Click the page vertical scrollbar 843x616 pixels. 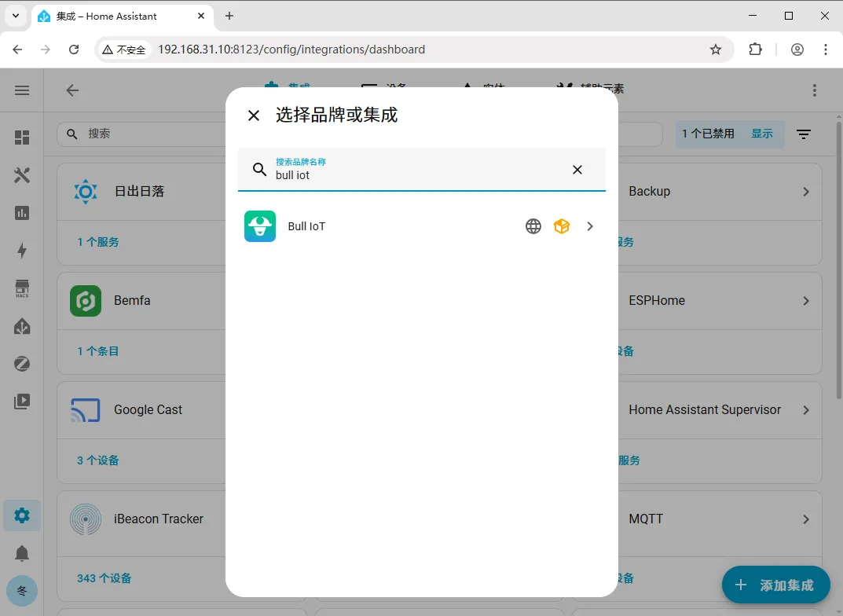coord(839,260)
